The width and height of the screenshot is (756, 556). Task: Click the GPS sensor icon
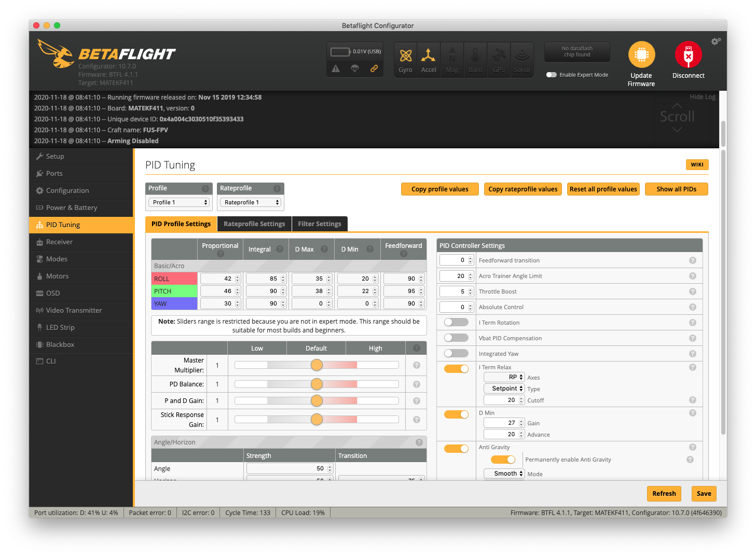499,60
